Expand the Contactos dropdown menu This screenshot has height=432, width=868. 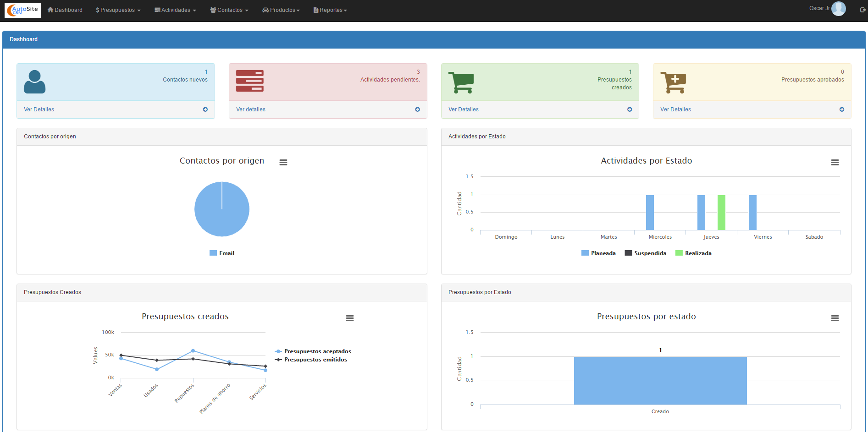[x=229, y=10]
